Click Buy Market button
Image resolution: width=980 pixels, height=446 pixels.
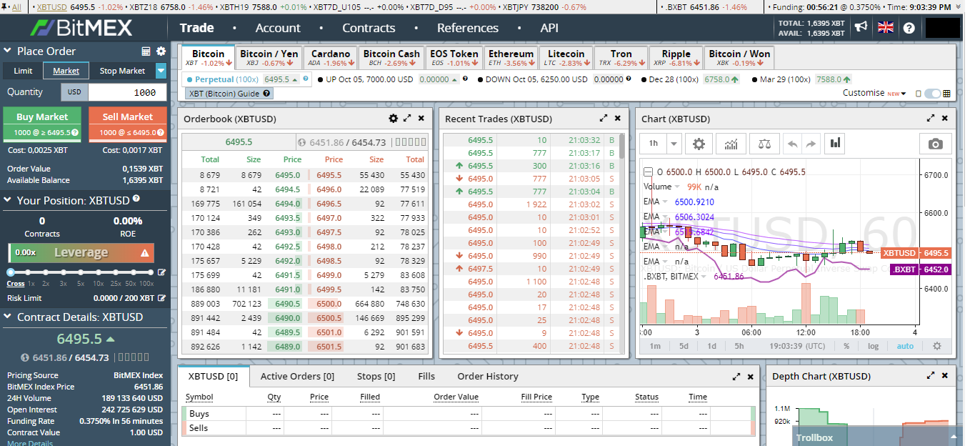coord(42,124)
